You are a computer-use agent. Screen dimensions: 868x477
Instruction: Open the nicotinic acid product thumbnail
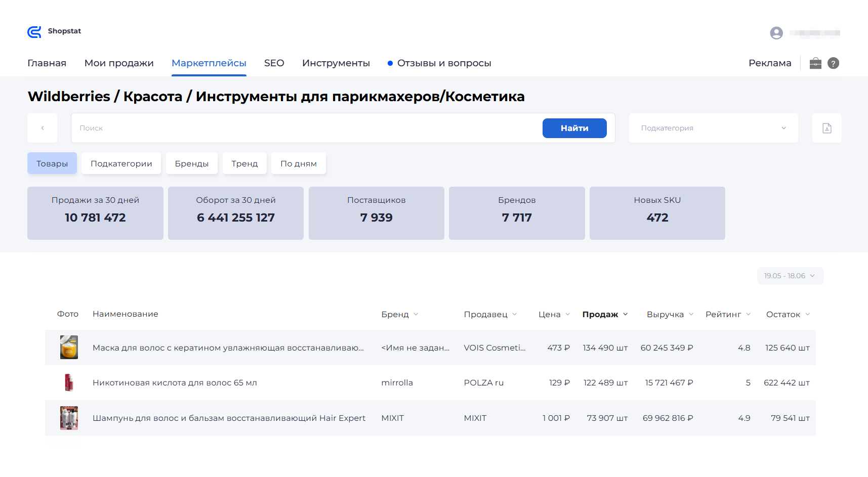pyautogui.click(x=69, y=382)
